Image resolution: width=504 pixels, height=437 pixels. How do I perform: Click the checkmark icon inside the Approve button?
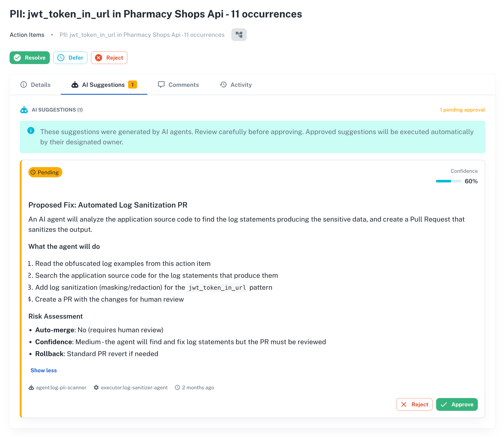[444, 404]
